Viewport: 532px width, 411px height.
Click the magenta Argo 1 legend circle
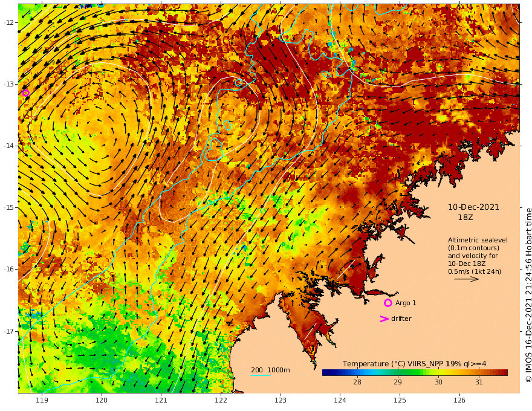point(388,303)
